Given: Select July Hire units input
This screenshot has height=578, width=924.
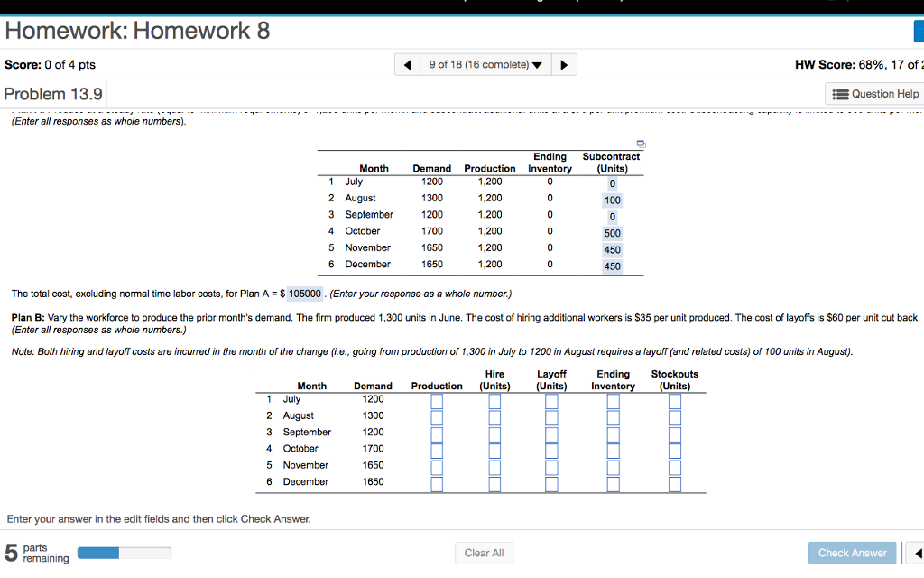Looking at the screenshot, I should [x=494, y=401].
